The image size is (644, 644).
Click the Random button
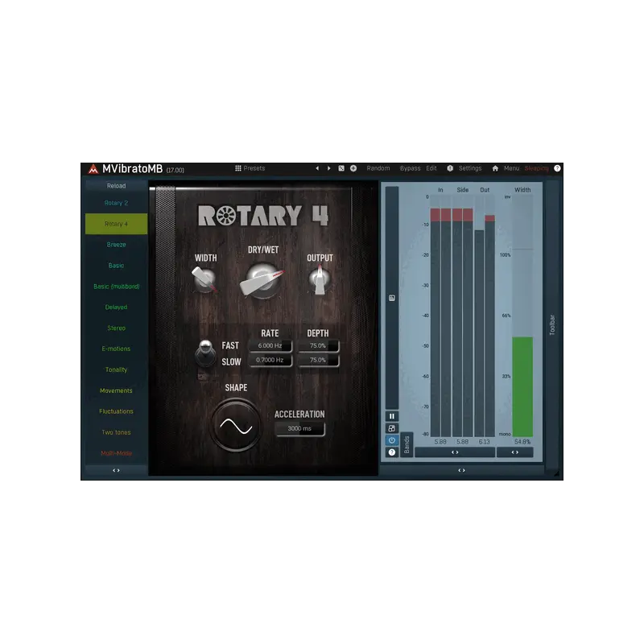378,168
